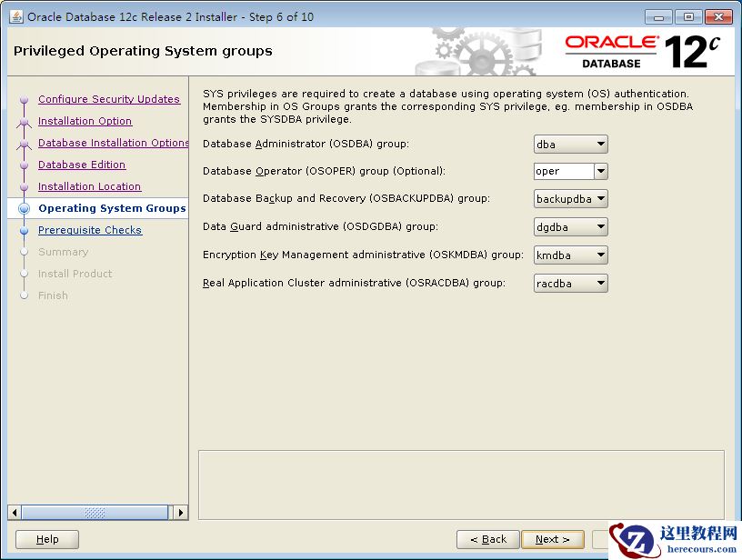Click the disabled Finish step
Screen dimensions: 742x560
click(53, 295)
